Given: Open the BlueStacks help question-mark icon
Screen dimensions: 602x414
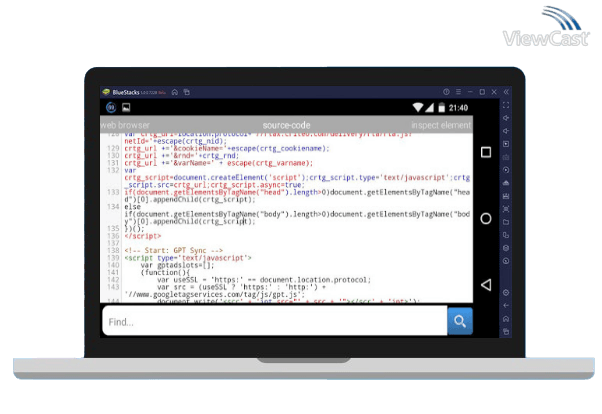Looking at the screenshot, I should click(446, 92).
